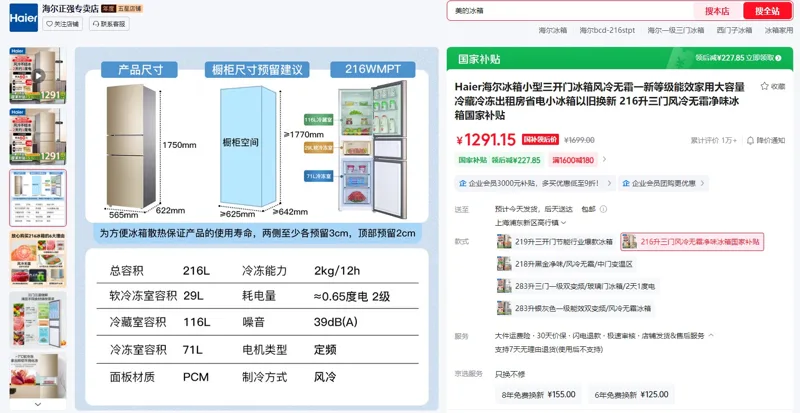Click the struck-through ¥1699.00 original price
The width and height of the screenshot is (800, 413).
tap(580, 140)
